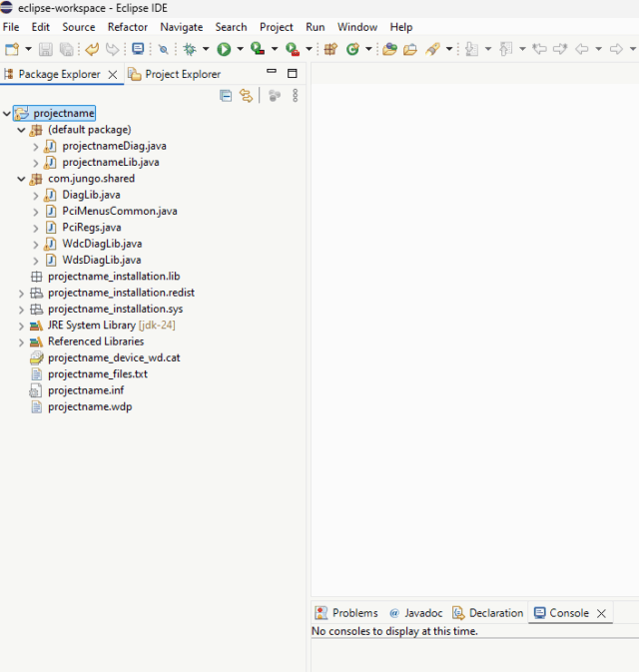Open the Run button dropdown arrow
Viewport: 639px width, 672px height.
(x=240, y=49)
